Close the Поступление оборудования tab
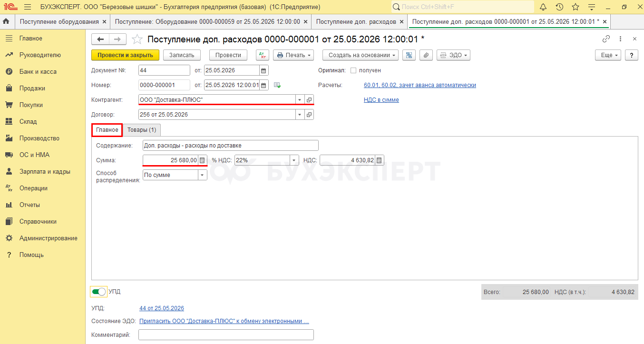644x344 pixels. point(104,22)
